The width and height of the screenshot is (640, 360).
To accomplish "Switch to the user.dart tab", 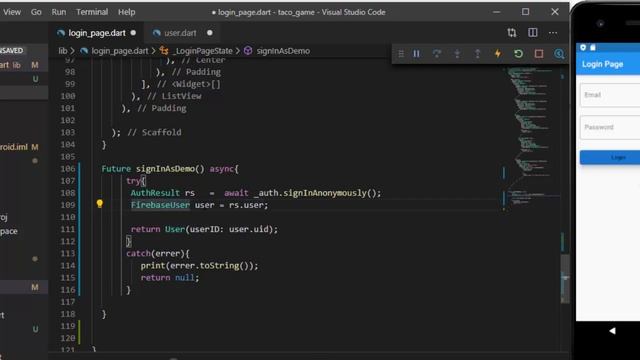I will (180, 33).
